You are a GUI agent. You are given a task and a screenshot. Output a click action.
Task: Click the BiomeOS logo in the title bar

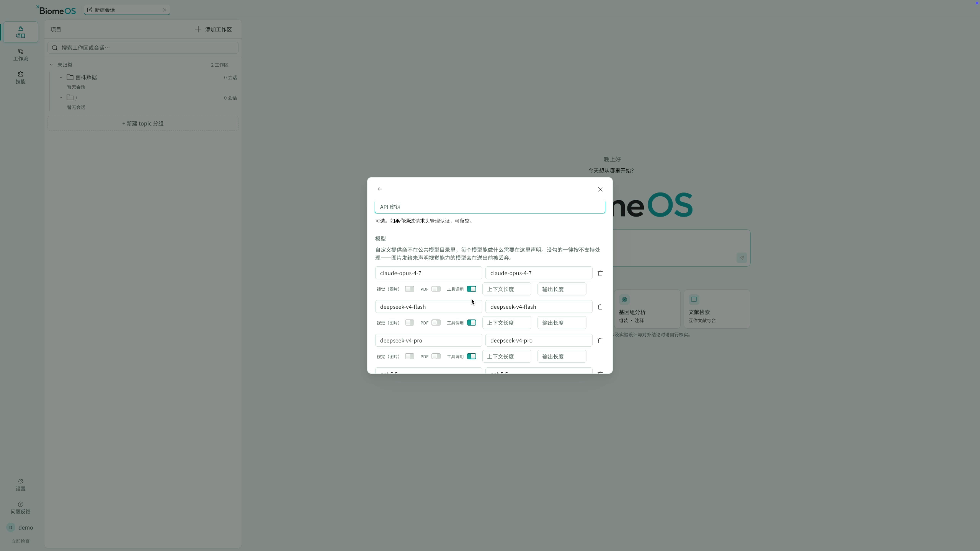click(x=56, y=10)
